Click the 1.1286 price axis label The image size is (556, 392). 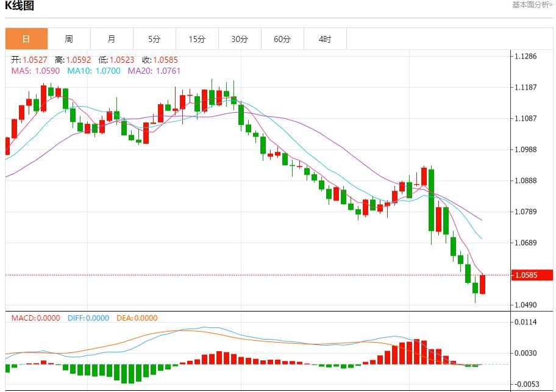point(526,56)
